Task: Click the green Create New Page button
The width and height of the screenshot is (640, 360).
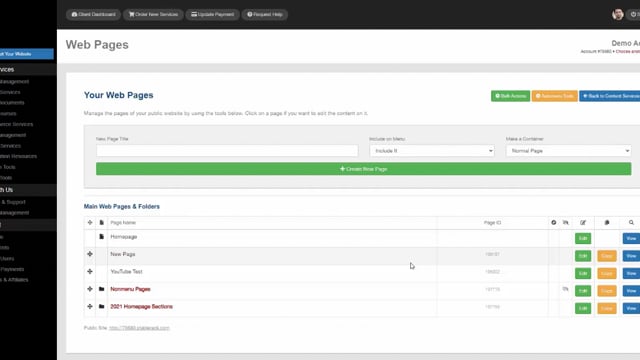Action: 363,169
